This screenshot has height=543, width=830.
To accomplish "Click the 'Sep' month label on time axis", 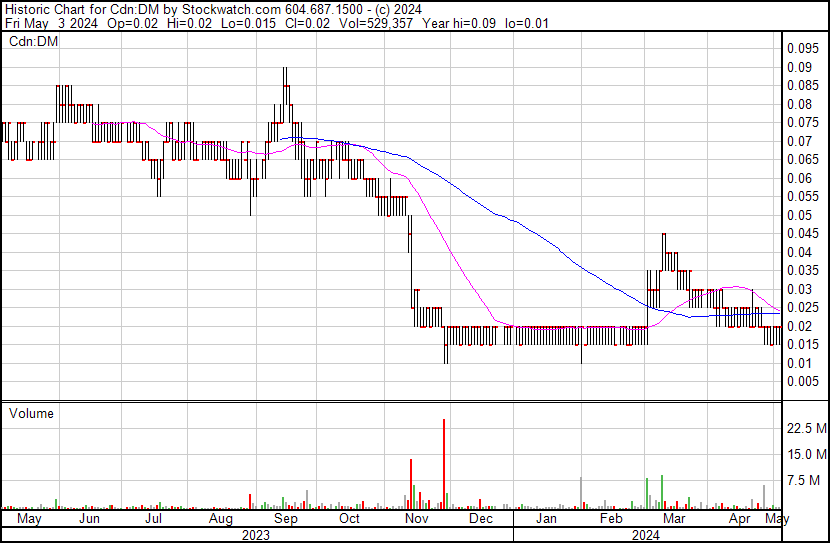I will (x=285, y=519).
